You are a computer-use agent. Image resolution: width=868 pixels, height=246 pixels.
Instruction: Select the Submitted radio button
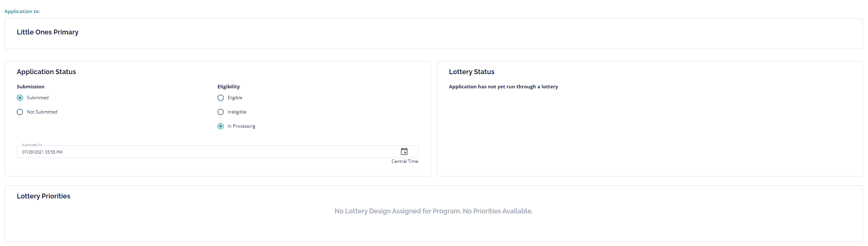click(20, 98)
